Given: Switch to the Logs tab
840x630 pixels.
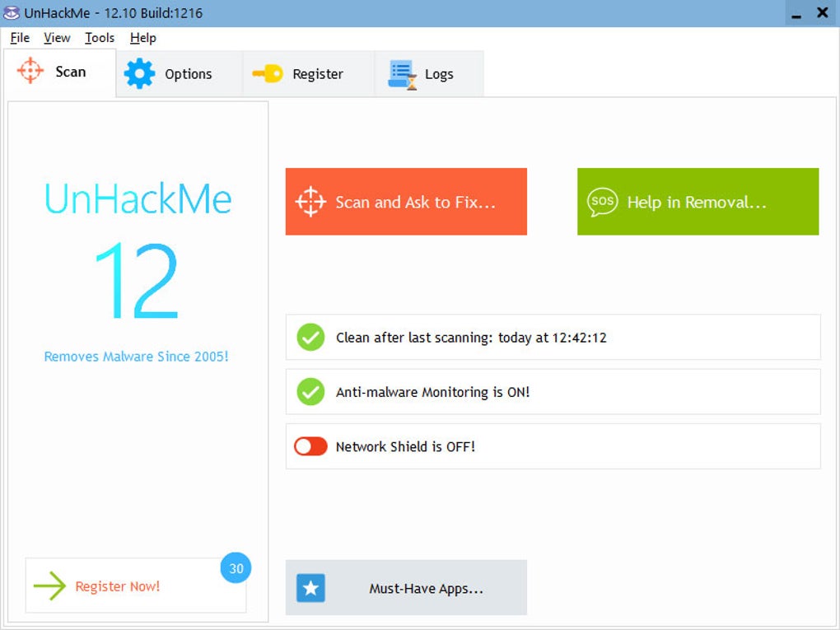Looking at the screenshot, I should point(429,74).
